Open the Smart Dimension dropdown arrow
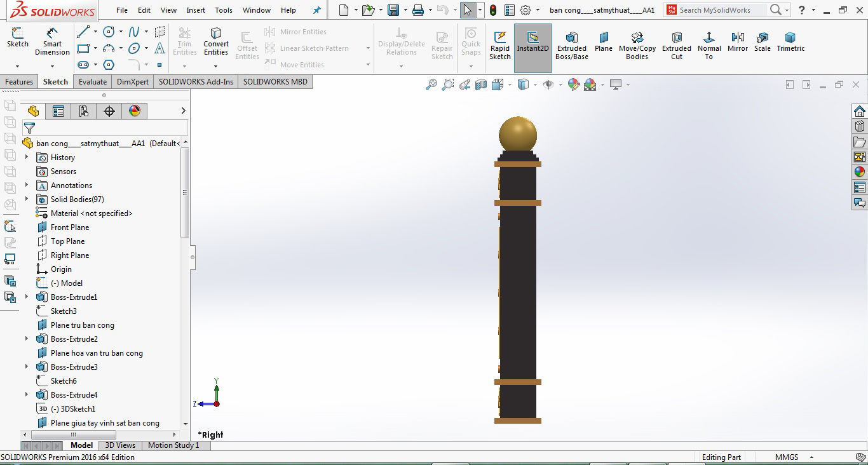 click(53, 66)
